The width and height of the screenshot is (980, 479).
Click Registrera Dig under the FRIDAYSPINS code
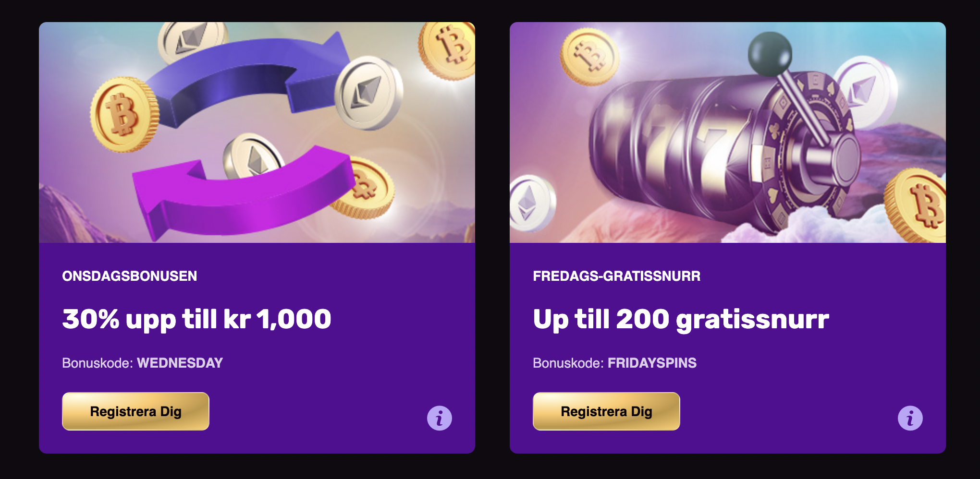click(x=606, y=411)
